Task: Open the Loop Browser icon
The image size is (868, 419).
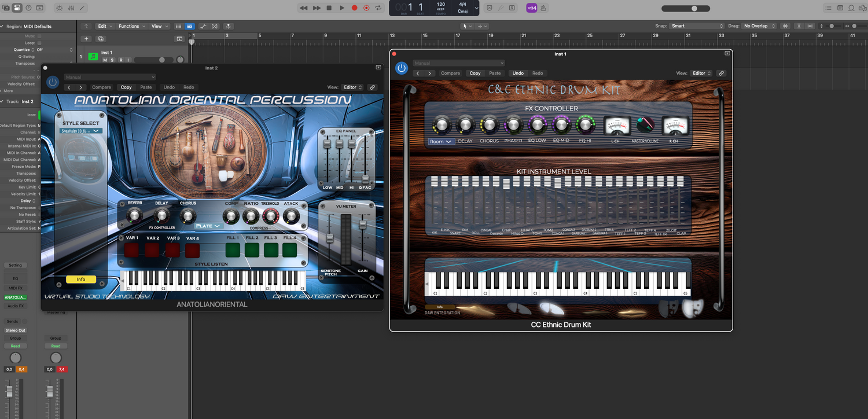Action: click(x=851, y=8)
